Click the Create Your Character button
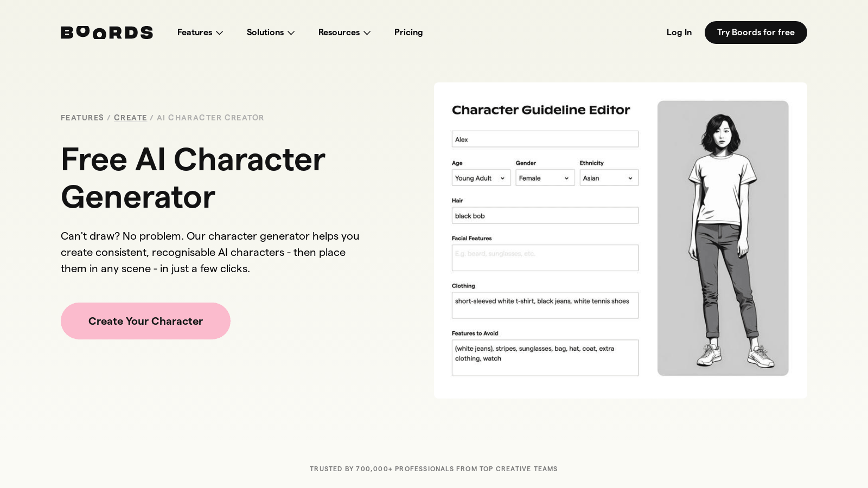The width and height of the screenshot is (868, 488). 145,321
